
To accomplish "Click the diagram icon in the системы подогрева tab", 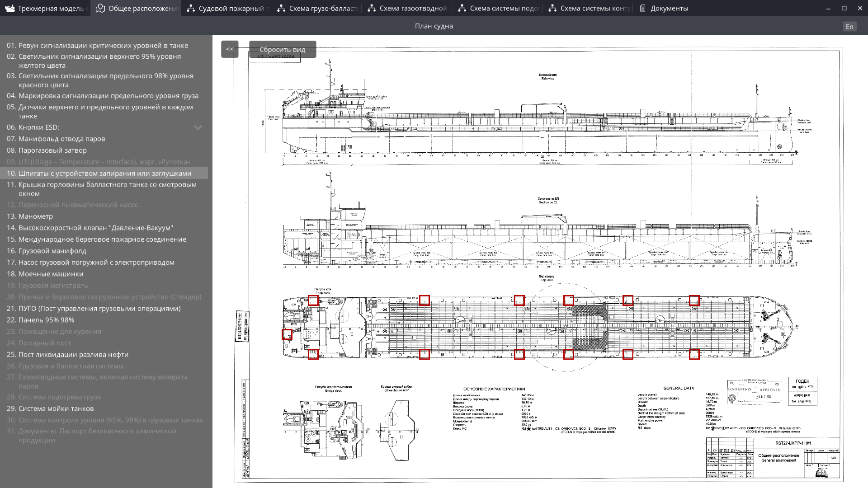I will [462, 8].
